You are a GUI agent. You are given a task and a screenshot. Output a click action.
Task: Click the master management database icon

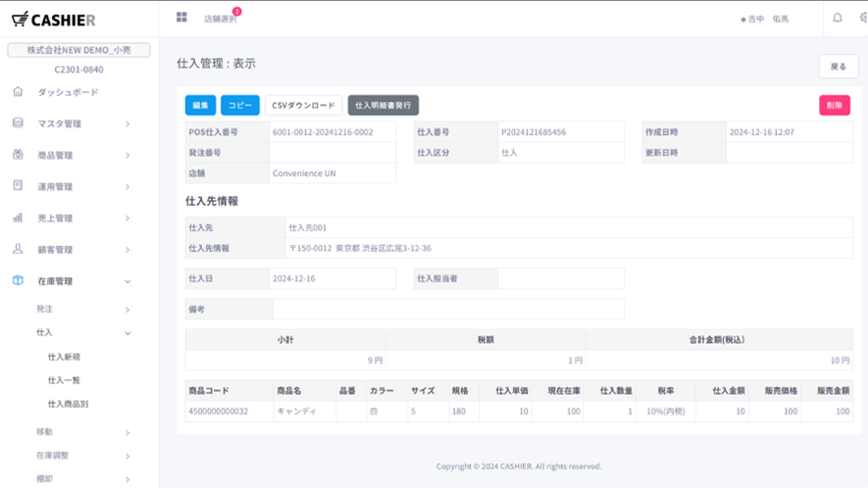point(18,123)
